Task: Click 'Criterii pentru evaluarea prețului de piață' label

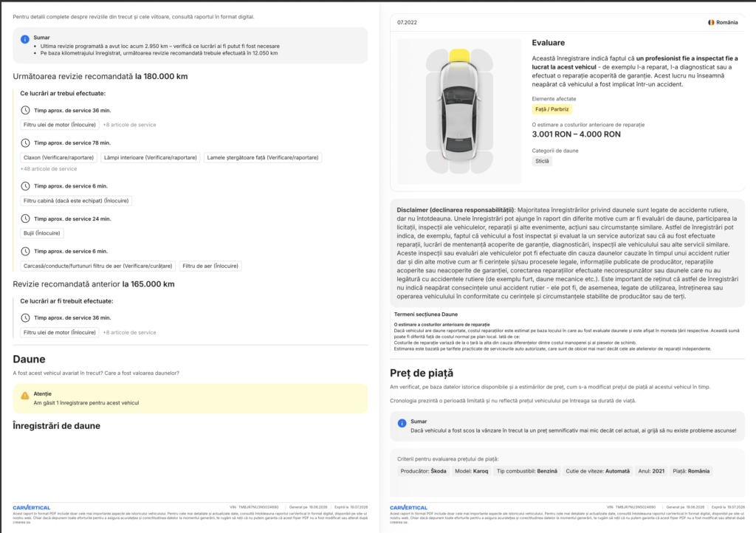Action: click(447, 459)
